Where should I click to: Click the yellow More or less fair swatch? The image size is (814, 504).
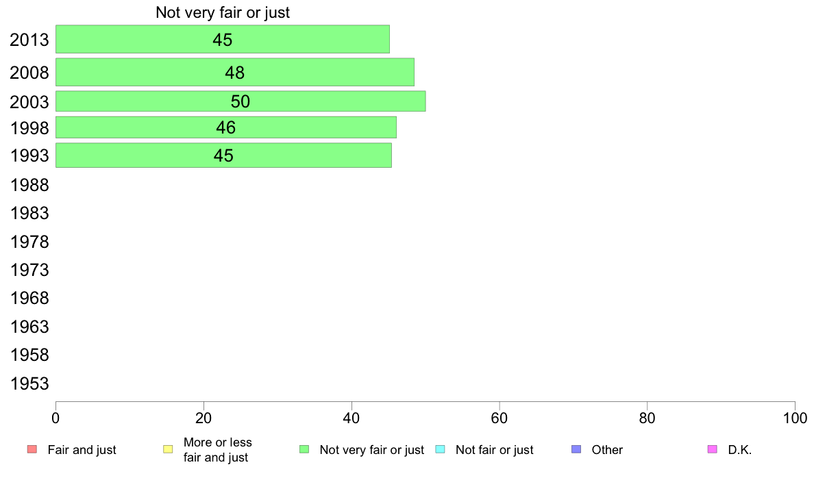[168, 449]
